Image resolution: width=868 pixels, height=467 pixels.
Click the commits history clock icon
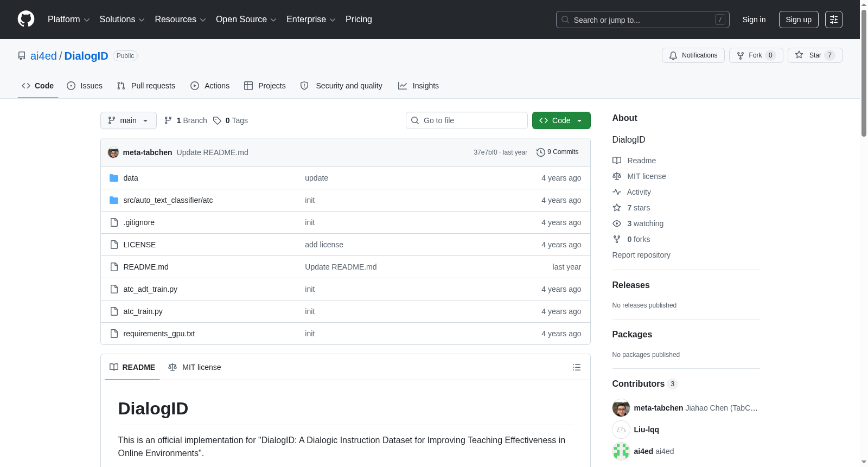540,152
